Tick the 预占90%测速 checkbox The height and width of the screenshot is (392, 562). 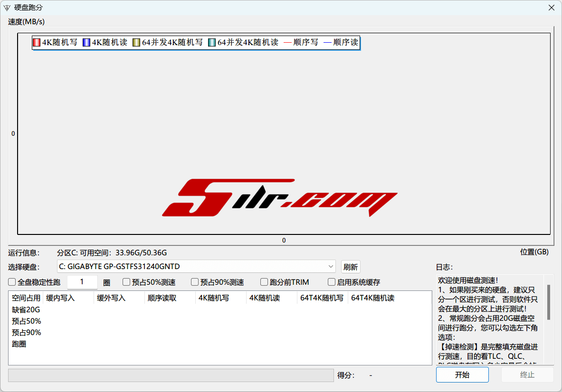(x=195, y=282)
